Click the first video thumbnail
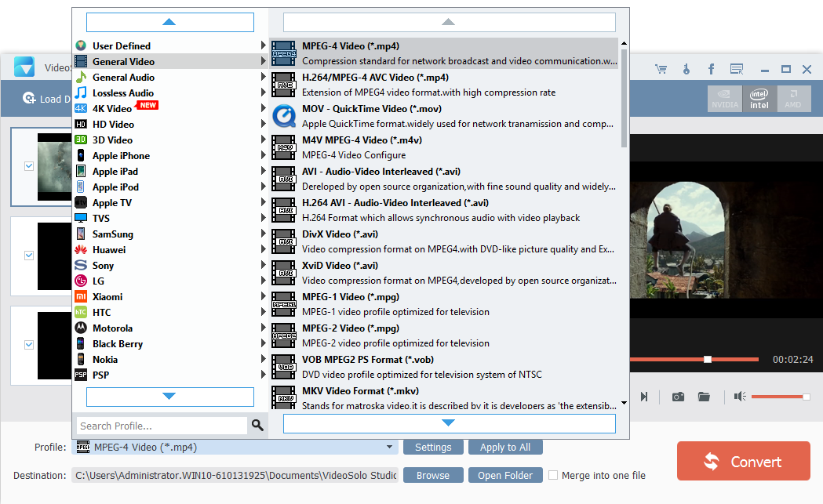Viewport: 823px width, 504px height. click(x=55, y=166)
